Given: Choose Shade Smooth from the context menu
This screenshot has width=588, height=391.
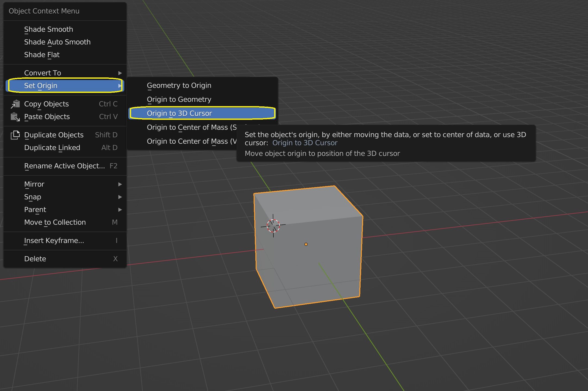Looking at the screenshot, I should click(x=48, y=29).
